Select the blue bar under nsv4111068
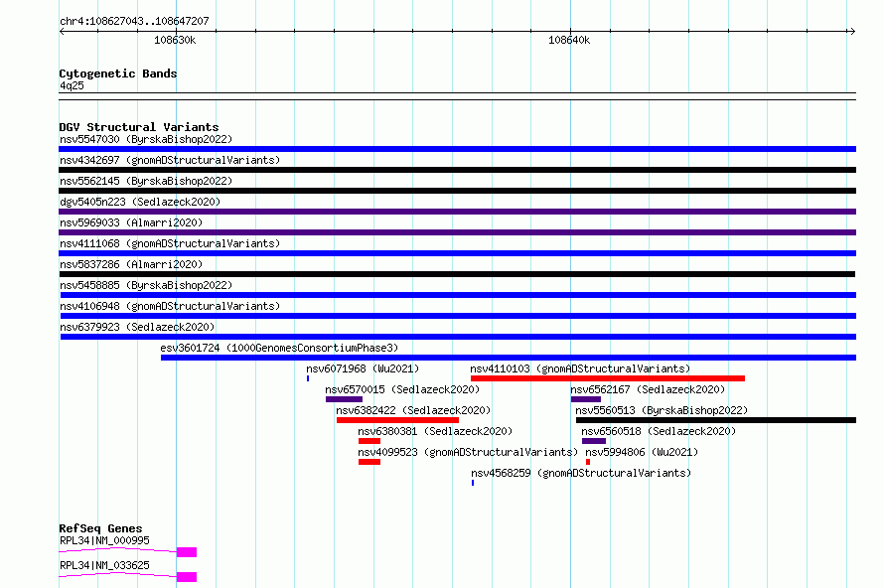This screenshot has height=588, width=884. point(457,253)
